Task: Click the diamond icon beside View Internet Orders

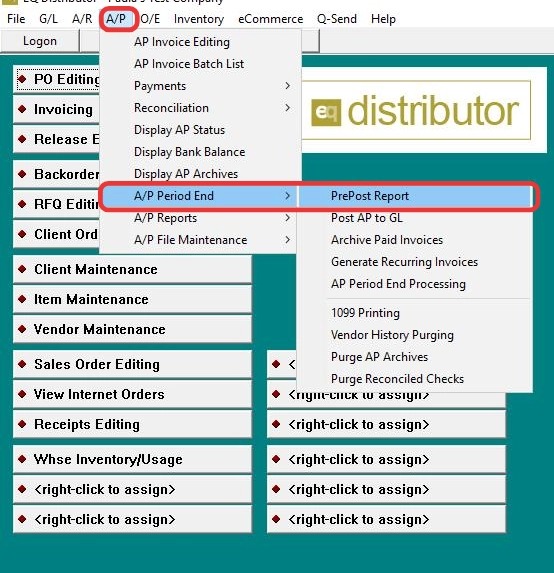Action: coord(22,394)
